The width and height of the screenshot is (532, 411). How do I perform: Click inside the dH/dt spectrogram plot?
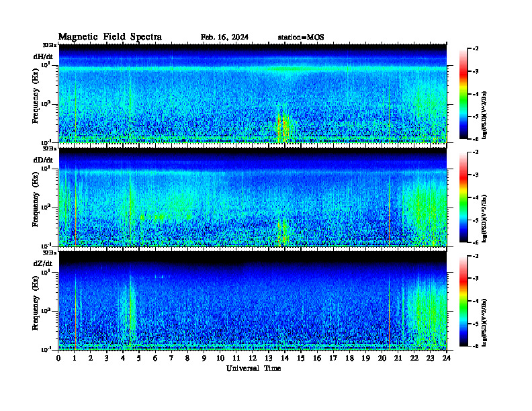click(x=253, y=93)
